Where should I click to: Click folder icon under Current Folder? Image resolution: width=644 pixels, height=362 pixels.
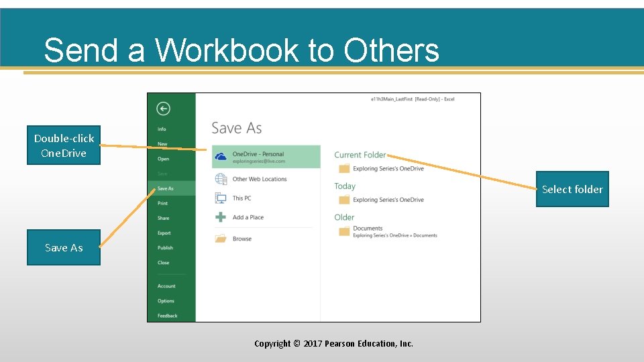click(x=344, y=169)
